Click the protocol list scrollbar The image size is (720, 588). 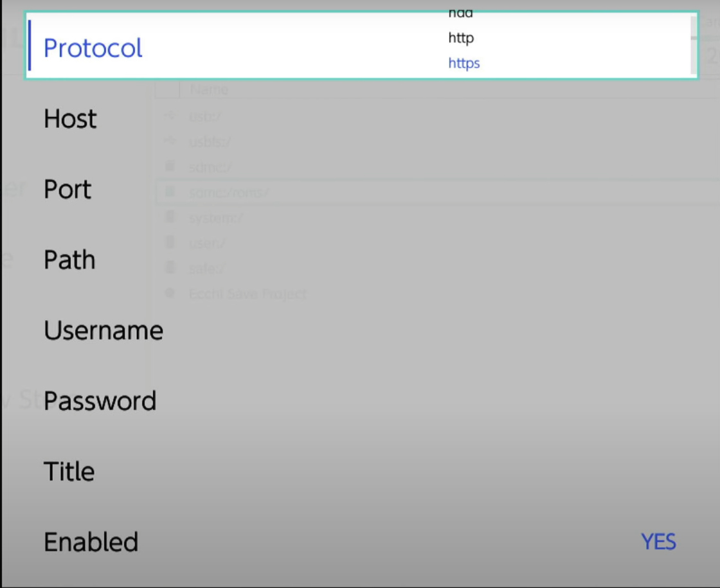694,45
